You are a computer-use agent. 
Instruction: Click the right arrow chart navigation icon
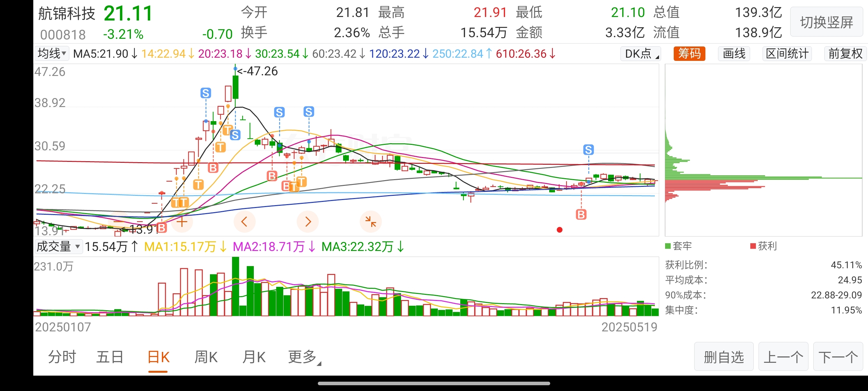click(x=308, y=222)
